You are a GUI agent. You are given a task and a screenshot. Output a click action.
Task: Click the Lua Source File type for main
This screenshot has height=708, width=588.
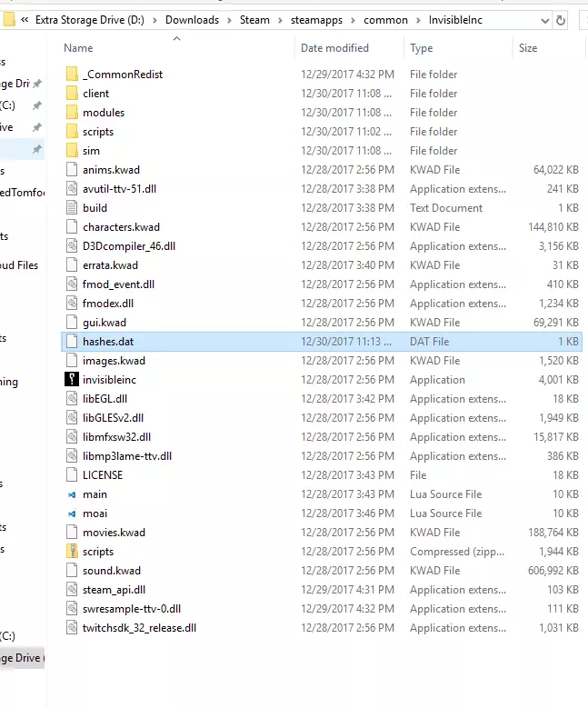[x=445, y=494]
